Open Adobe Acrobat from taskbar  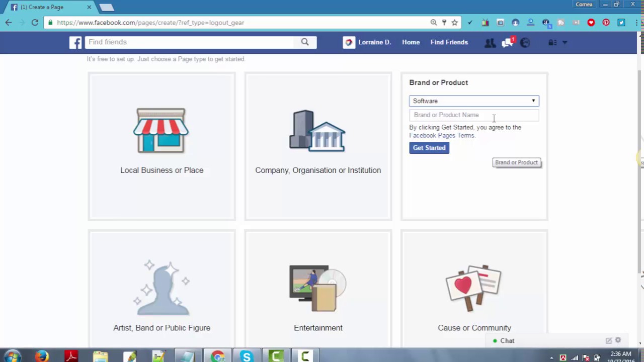coord(71,356)
